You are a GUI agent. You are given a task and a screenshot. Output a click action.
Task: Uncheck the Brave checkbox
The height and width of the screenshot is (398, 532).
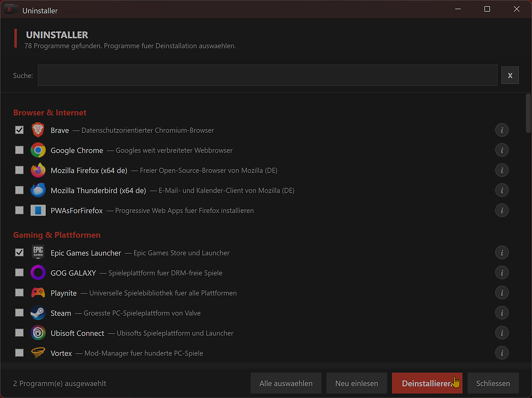pyautogui.click(x=19, y=130)
